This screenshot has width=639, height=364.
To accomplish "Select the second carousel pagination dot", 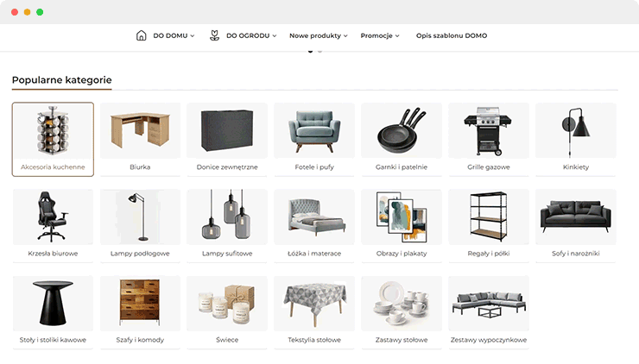I will [x=319, y=51].
